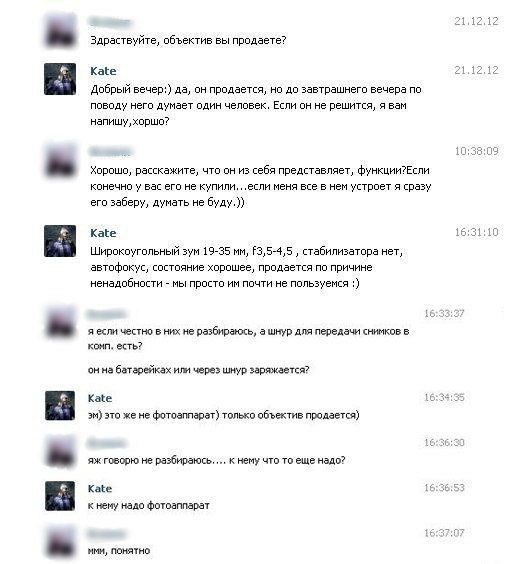The height and width of the screenshot is (564, 526).
Task: Click the blurred avatar beside 'ммм, понятно'
Action: click(60, 541)
